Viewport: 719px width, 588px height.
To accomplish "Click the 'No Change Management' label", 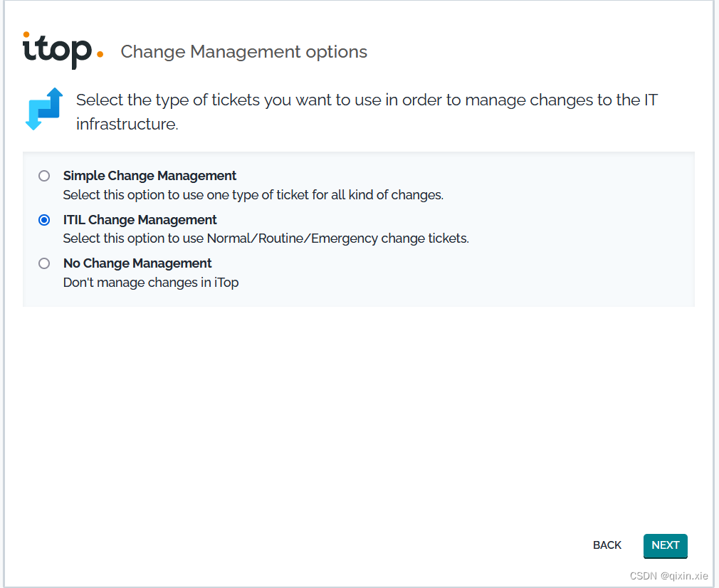I will (x=137, y=263).
